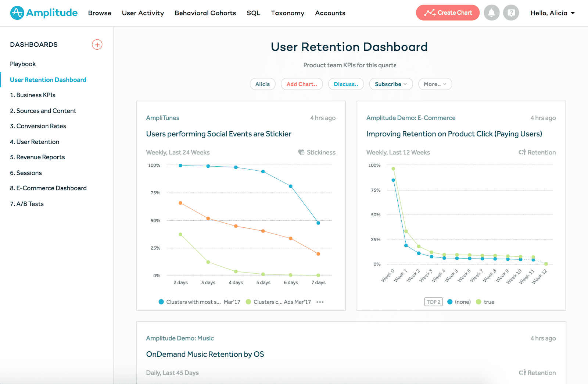Open the Subscribe dropdown
The image size is (588, 384).
(x=391, y=84)
